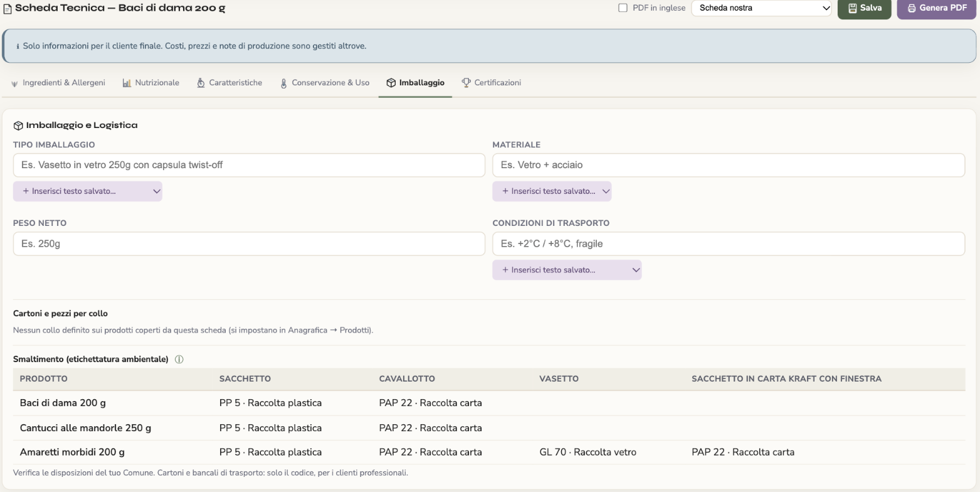Open the Certificazioni tab

(x=492, y=83)
